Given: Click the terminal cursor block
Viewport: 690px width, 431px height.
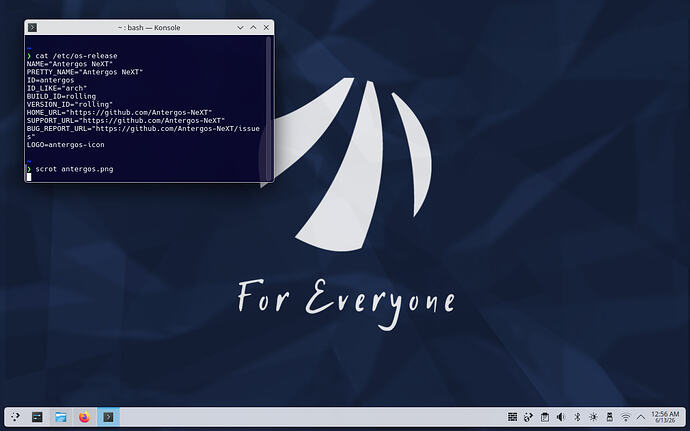Looking at the screenshot, I should 29,177.
